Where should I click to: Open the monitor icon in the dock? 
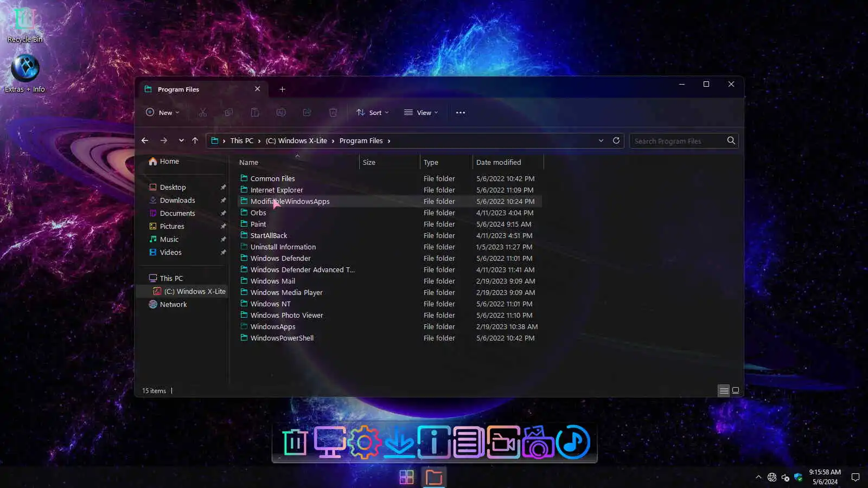tap(330, 442)
